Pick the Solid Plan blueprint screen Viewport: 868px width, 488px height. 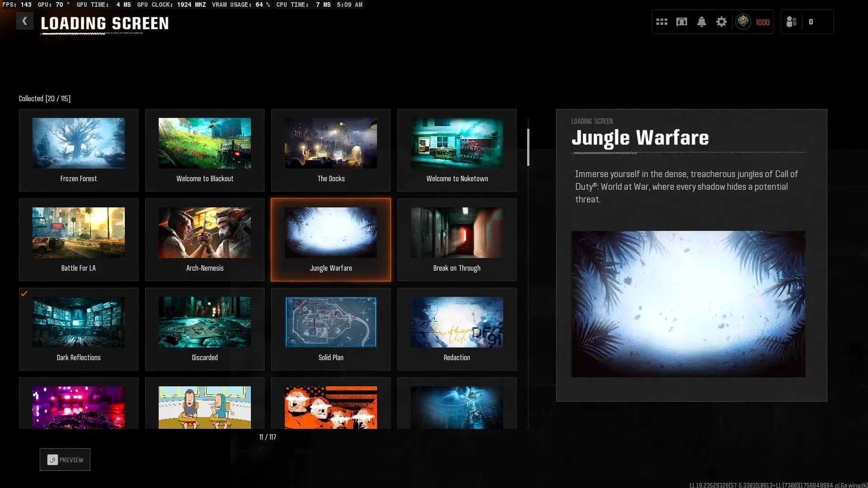[x=331, y=329]
